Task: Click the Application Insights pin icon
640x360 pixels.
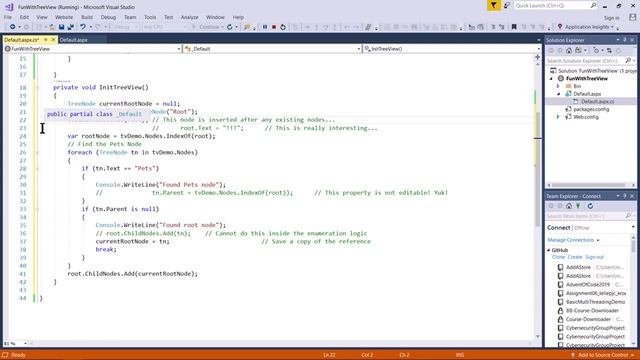Action: point(560,27)
